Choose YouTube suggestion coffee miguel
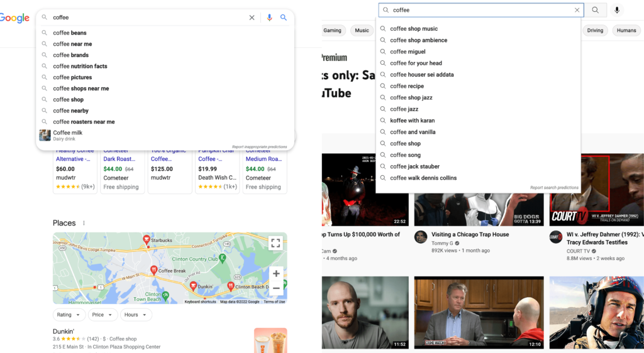 click(479, 52)
